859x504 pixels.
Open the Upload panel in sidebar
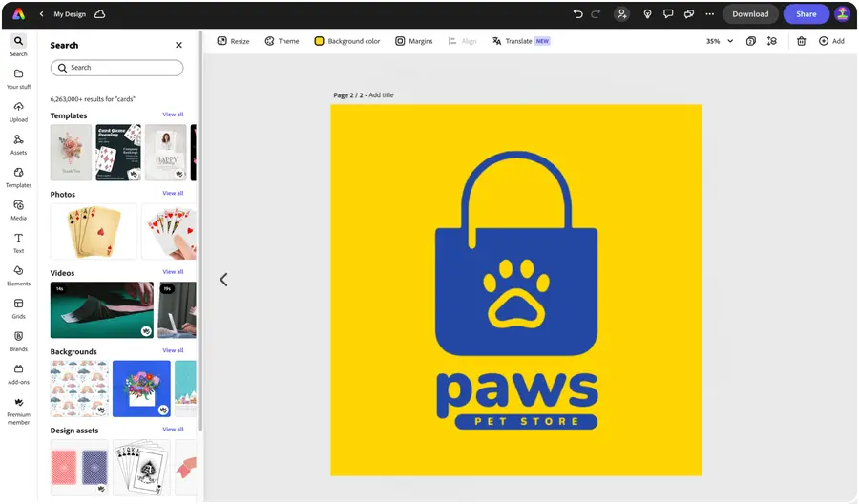coord(18,112)
